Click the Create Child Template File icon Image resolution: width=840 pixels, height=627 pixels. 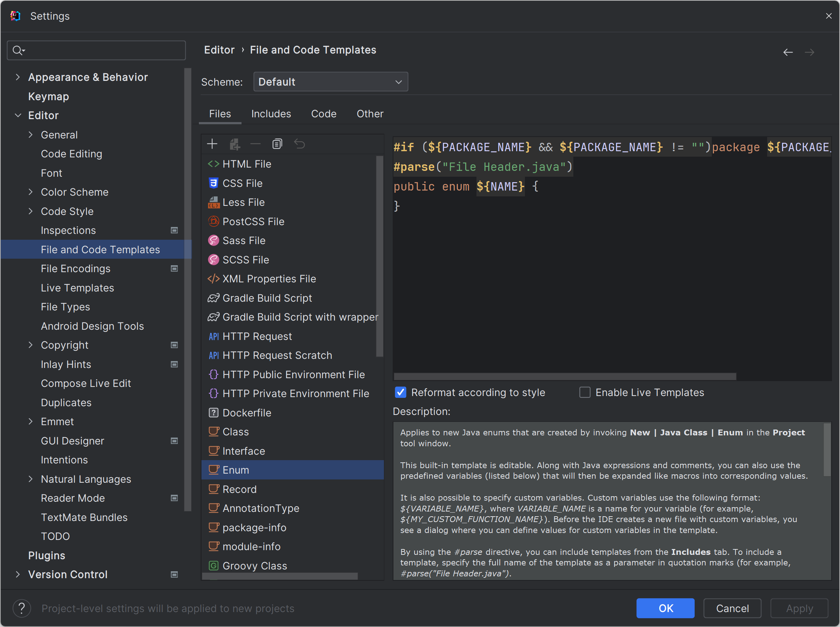tap(235, 144)
